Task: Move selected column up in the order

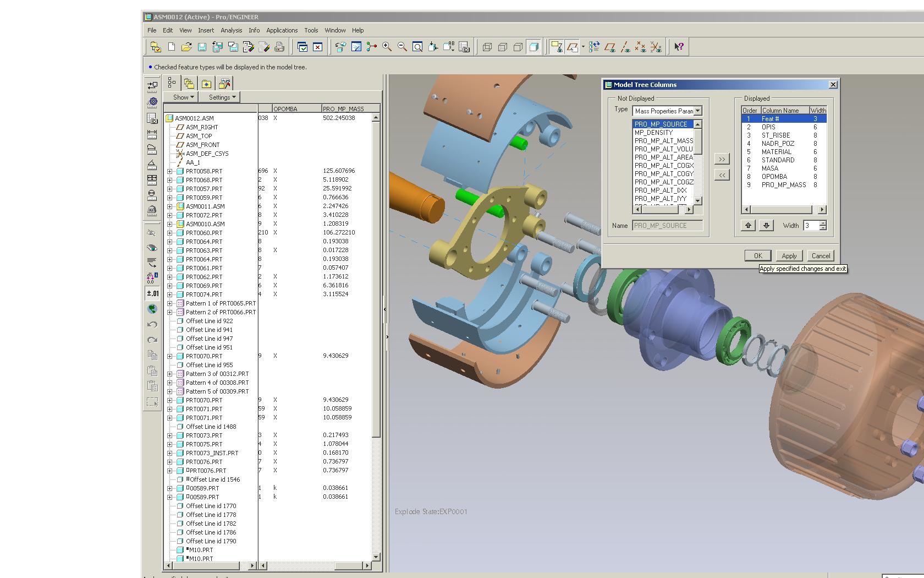Action: point(748,225)
